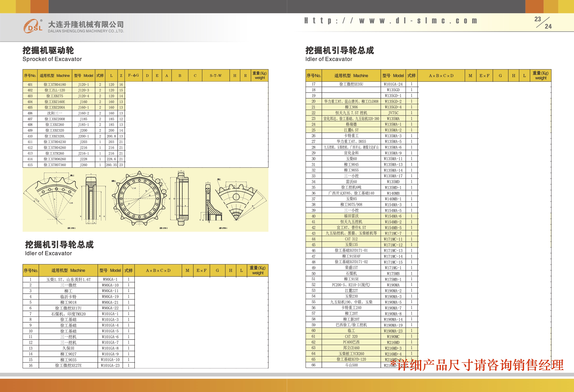
Task: Click the company name 大连升隆机械有限公司
Action: click(x=86, y=25)
